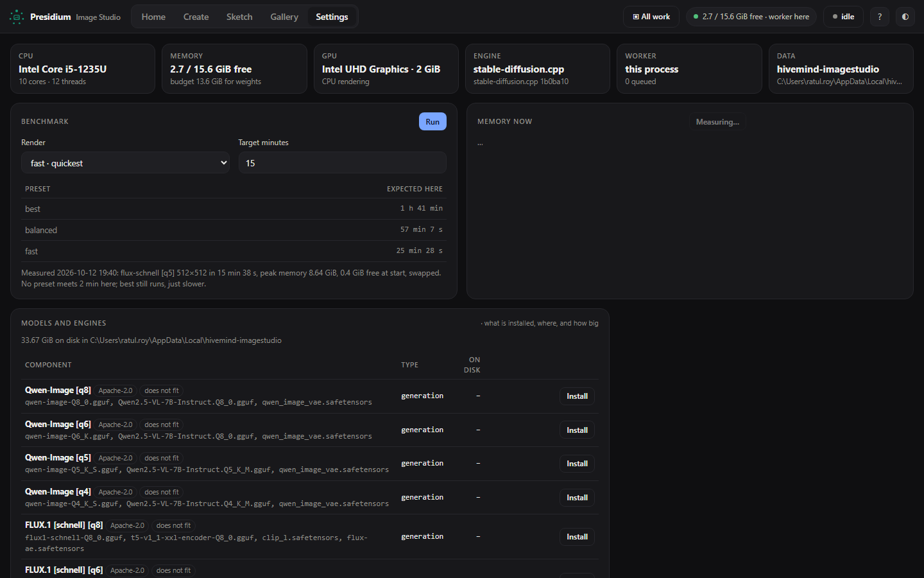Screen dimensions: 924x578
Task: Click the Engine stable-diffusion.cpp card
Action: pyautogui.click(x=538, y=69)
